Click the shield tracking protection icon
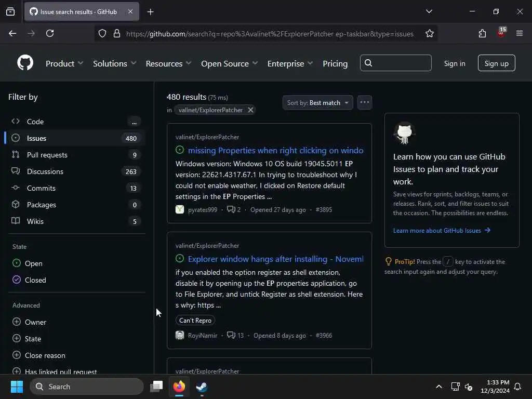The width and height of the screenshot is (532, 399). 102,33
